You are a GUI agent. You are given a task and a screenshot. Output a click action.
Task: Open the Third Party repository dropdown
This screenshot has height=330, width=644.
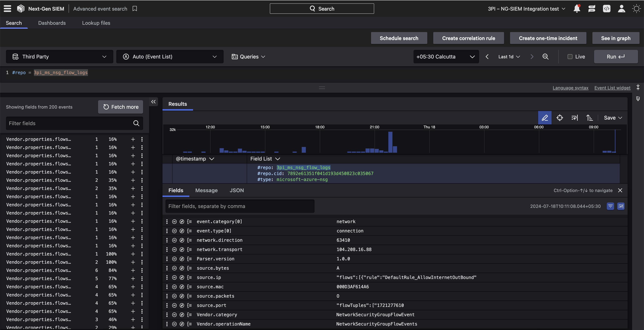tap(59, 57)
